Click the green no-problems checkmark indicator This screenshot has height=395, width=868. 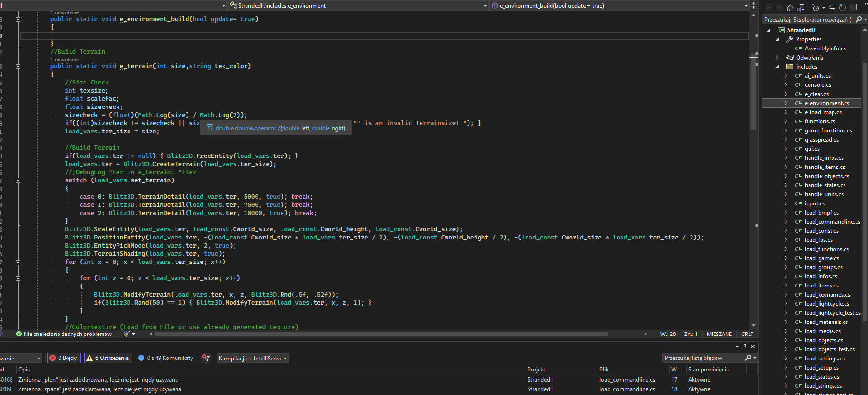[19, 334]
